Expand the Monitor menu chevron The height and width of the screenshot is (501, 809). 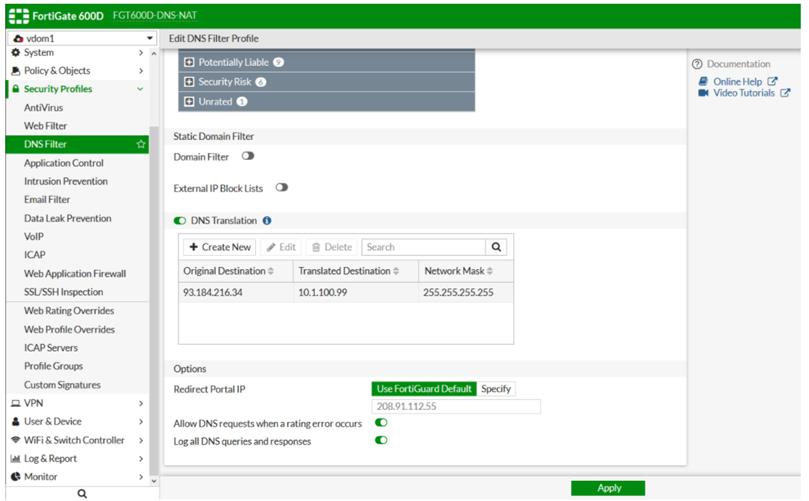[x=140, y=477]
